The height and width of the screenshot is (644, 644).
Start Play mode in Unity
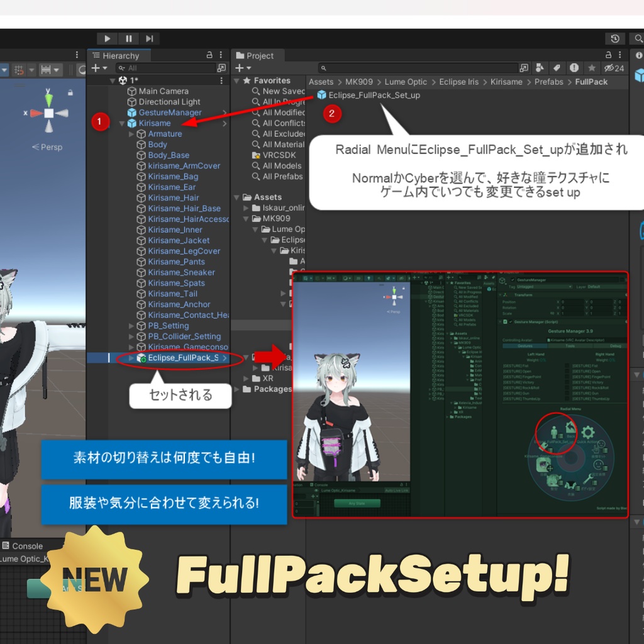[x=107, y=38]
